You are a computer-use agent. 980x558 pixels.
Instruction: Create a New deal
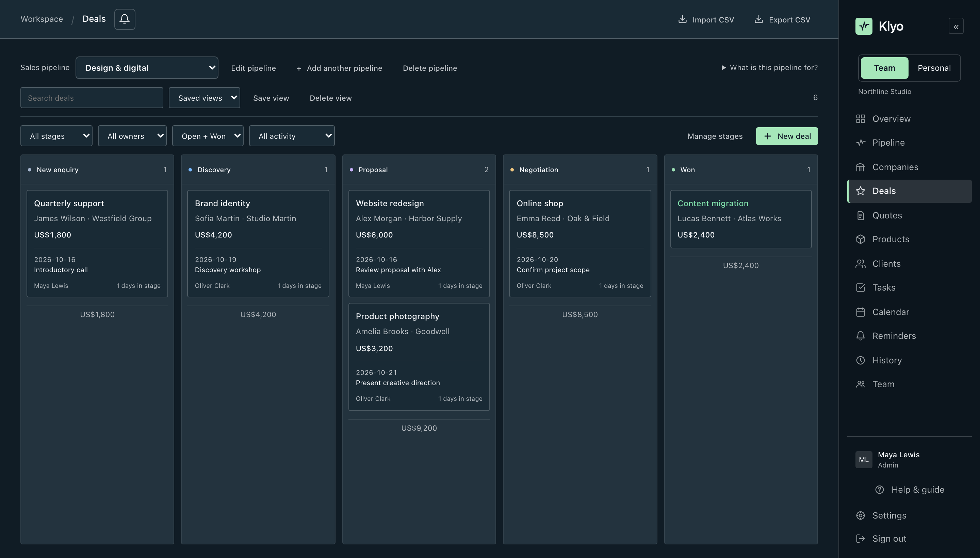[x=786, y=136]
